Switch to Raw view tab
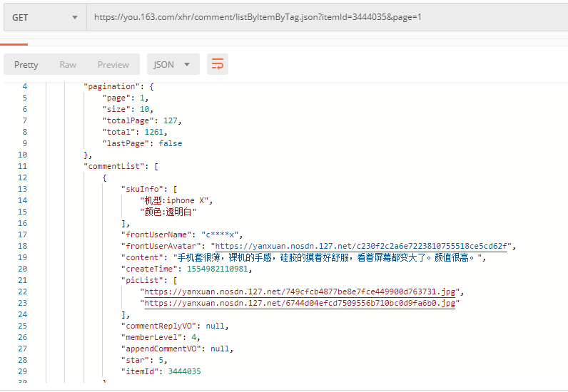Screen dimensions: 568x392 [x=68, y=64]
